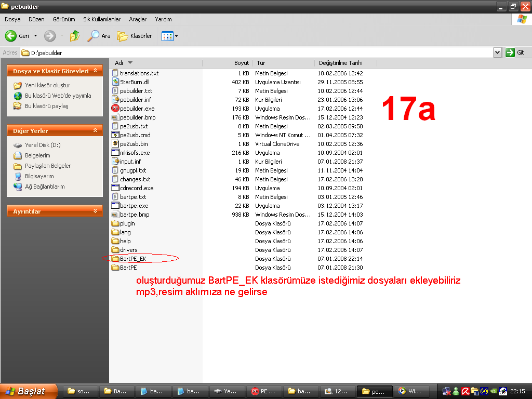Select pe2usb.bin file icon
Image resolution: width=532 pixels, height=399 pixels.
115,144
